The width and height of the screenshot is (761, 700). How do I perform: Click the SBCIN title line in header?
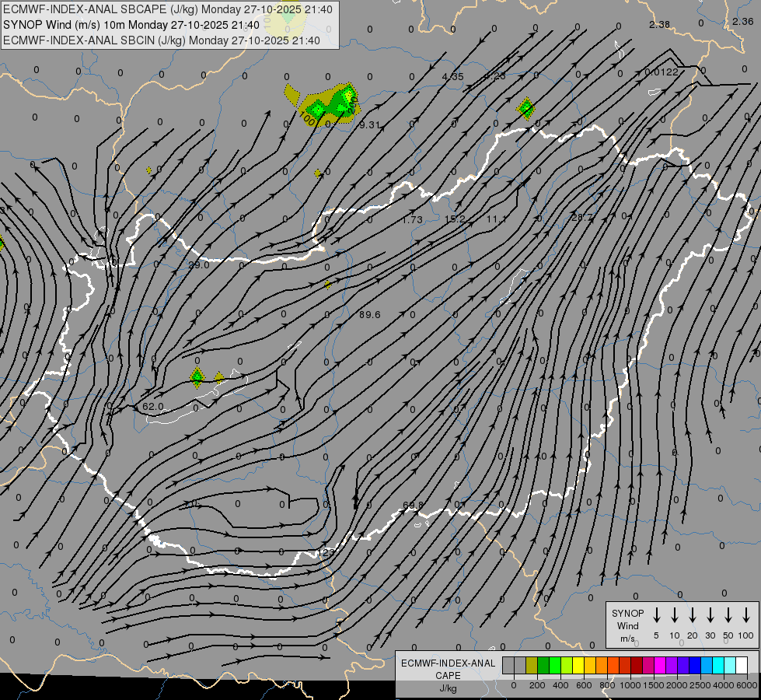point(162,40)
